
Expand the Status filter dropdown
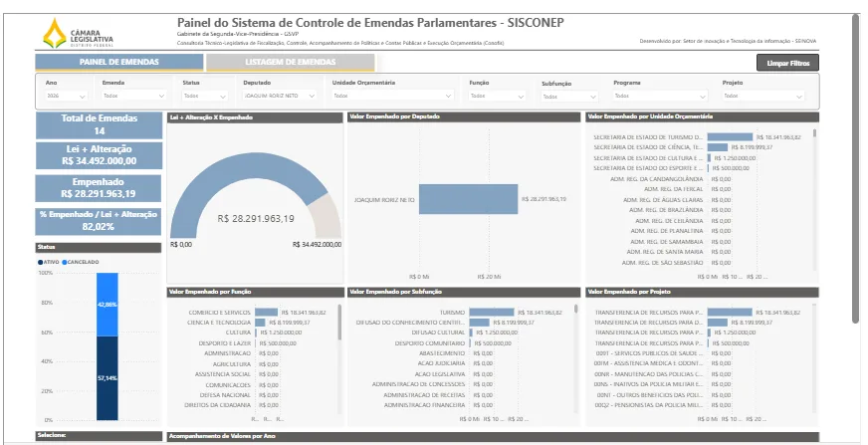(205, 96)
